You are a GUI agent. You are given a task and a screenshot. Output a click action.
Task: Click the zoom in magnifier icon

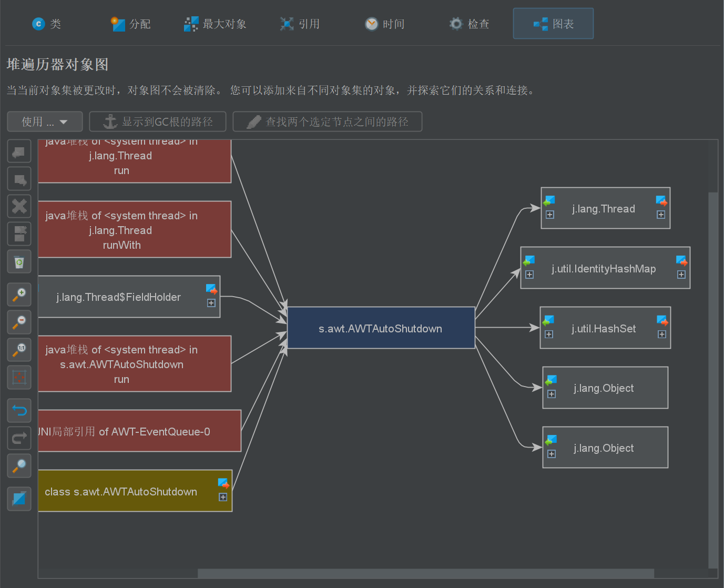point(19,295)
